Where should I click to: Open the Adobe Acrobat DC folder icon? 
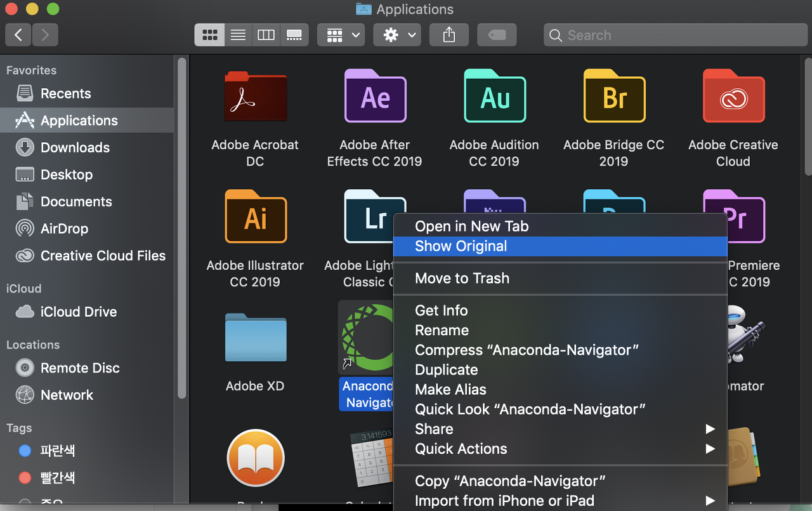(x=255, y=96)
